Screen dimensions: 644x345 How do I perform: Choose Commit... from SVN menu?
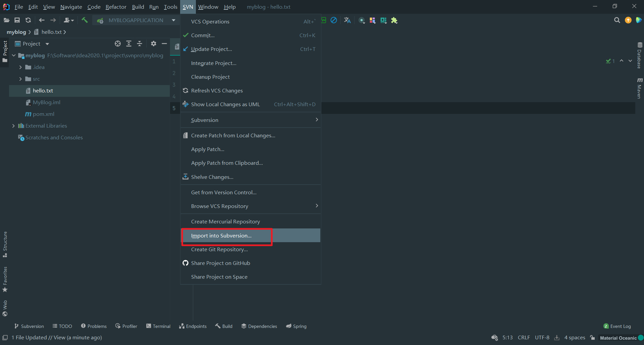tap(251, 35)
